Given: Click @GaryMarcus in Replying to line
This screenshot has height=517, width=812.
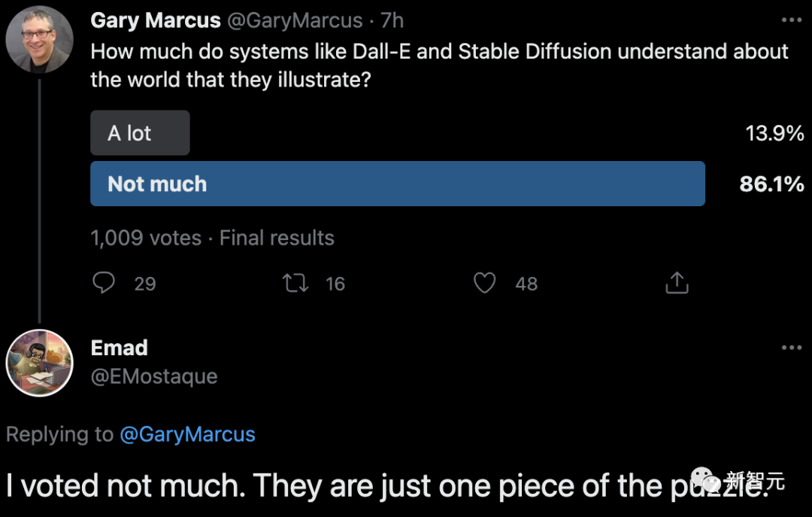Looking at the screenshot, I should pyautogui.click(x=187, y=434).
